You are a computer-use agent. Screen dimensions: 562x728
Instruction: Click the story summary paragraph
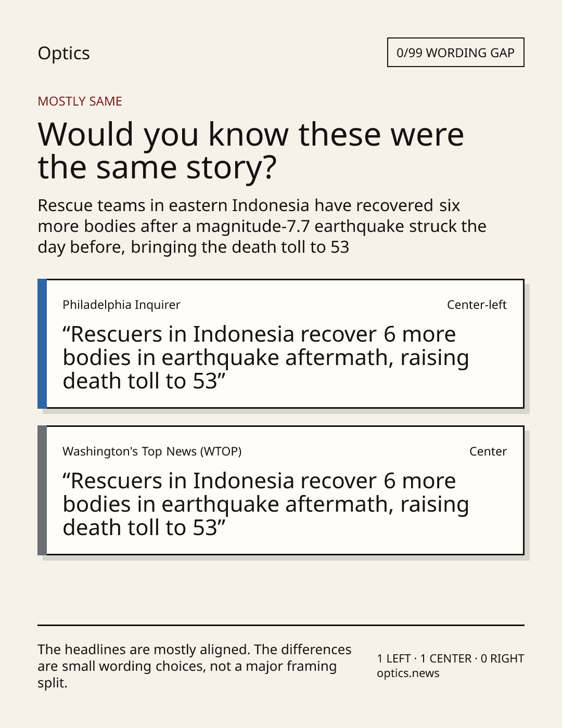262,226
